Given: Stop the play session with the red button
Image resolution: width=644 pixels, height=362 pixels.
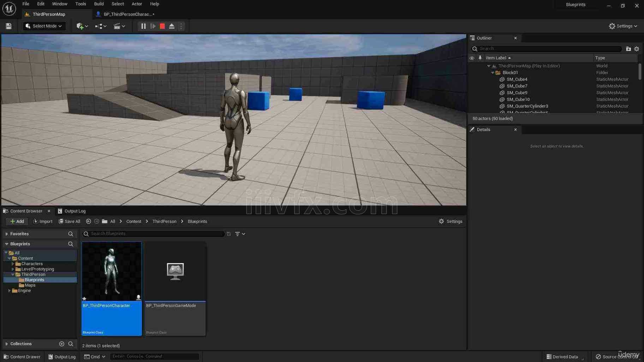Looking at the screenshot, I should pos(162,26).
